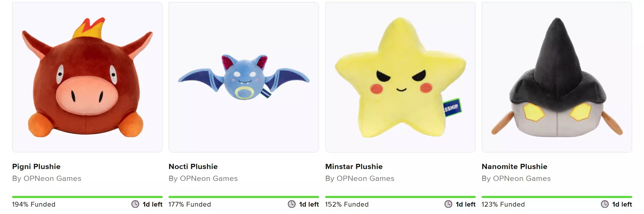Click the clock icon under Nocti Plushie
The width and height of the screenshot is (644, 214).
292,204
